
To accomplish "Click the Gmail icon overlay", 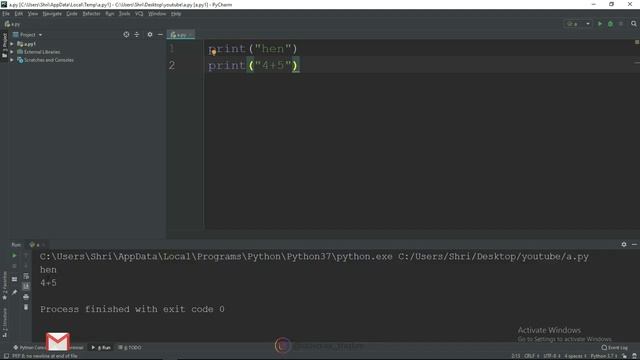I will [x=58, y=342].
